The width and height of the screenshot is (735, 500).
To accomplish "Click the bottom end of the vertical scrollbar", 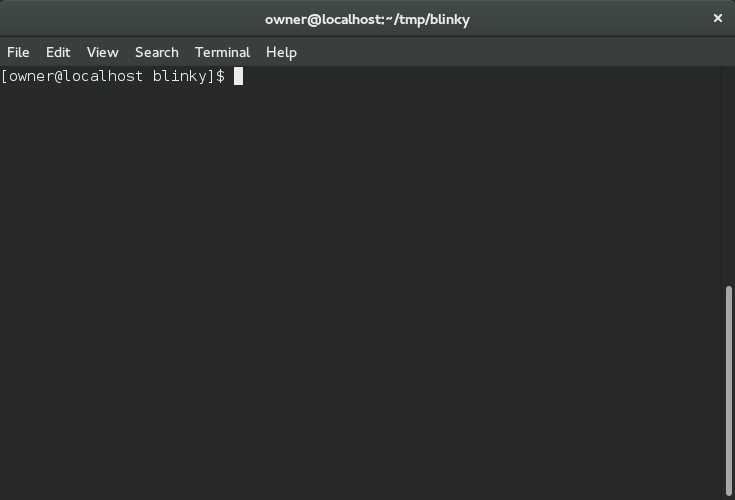I will (x=729, y=492).
